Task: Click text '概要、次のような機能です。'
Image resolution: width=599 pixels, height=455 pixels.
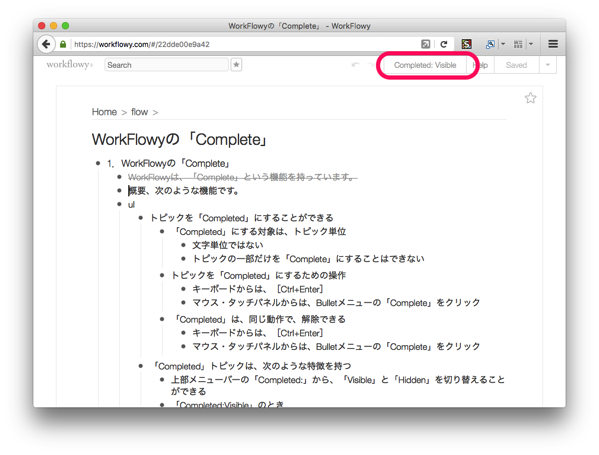Action: tap(184, 191)
